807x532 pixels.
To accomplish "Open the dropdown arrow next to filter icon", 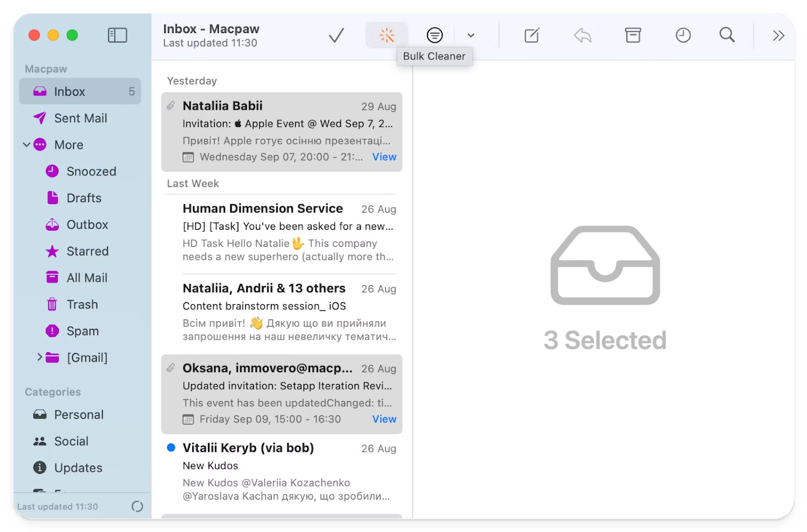I will (x=471, y=35).
